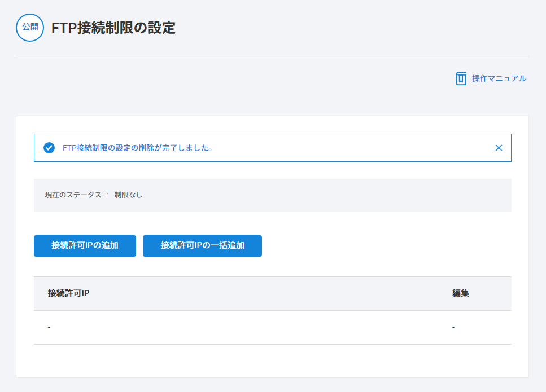
Task: Select the 制限なし status value
Action: 128,195
